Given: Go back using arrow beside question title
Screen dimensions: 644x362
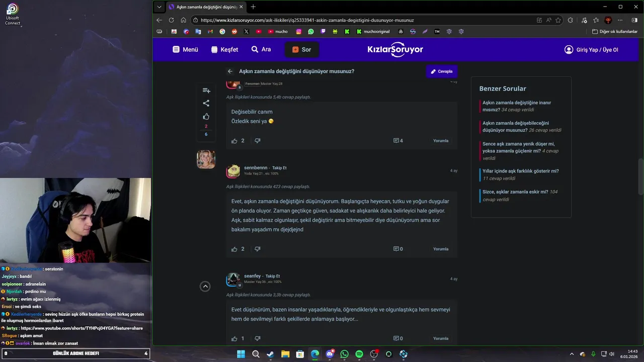Looking at the screenshot, I should [230, 71].
